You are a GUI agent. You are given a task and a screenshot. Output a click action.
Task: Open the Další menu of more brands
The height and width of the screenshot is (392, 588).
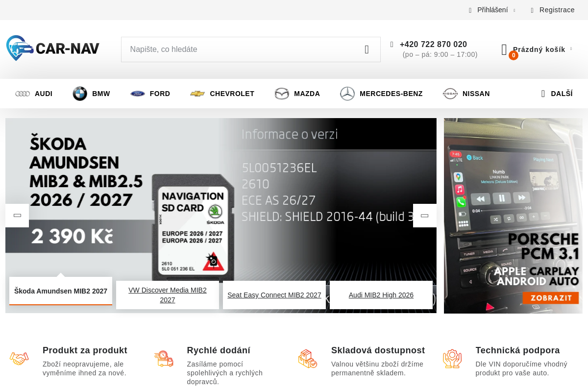[557, 94]
